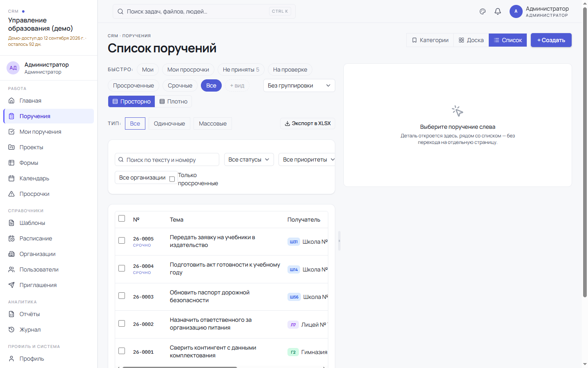
Task: Click the folder icon beside Проекты
Action: [x=11, y=147]
